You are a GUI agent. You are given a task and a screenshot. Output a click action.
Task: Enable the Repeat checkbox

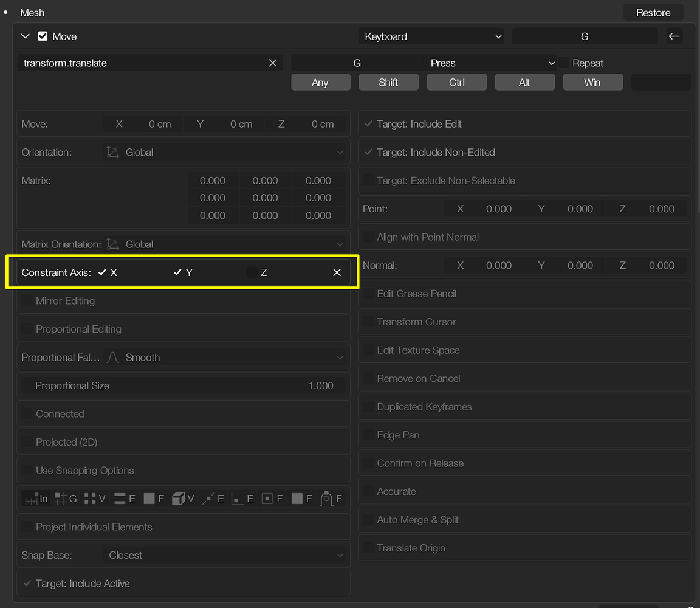[564, 63]
